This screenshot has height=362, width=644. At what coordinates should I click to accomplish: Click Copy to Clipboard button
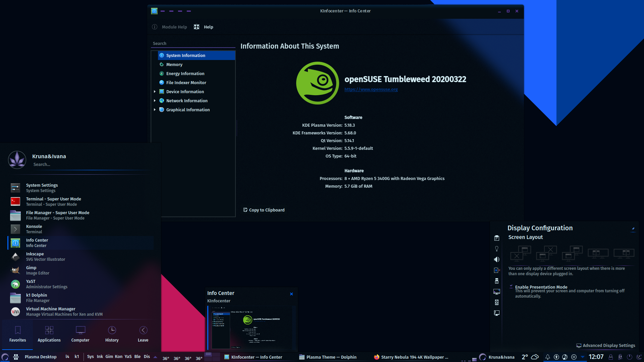264,210
